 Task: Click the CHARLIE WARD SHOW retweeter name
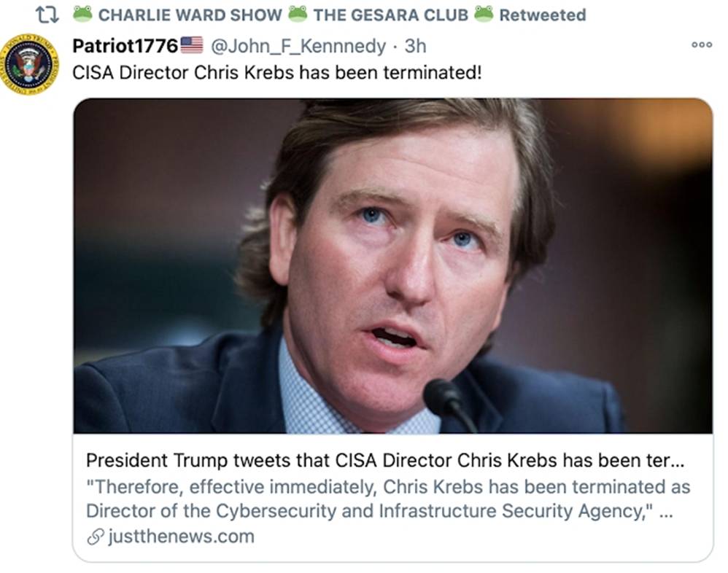(x=190, y=15)
